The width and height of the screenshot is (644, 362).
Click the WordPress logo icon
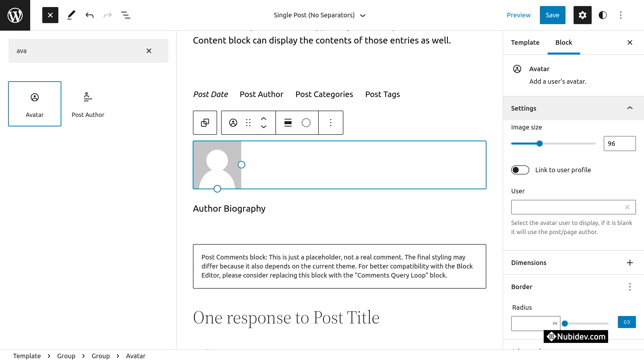(15, 15)
